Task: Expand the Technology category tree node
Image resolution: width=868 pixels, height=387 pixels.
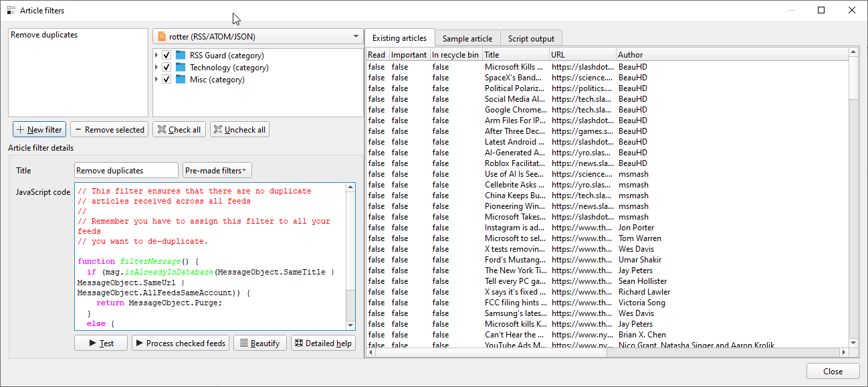Action: coord(157,68)
